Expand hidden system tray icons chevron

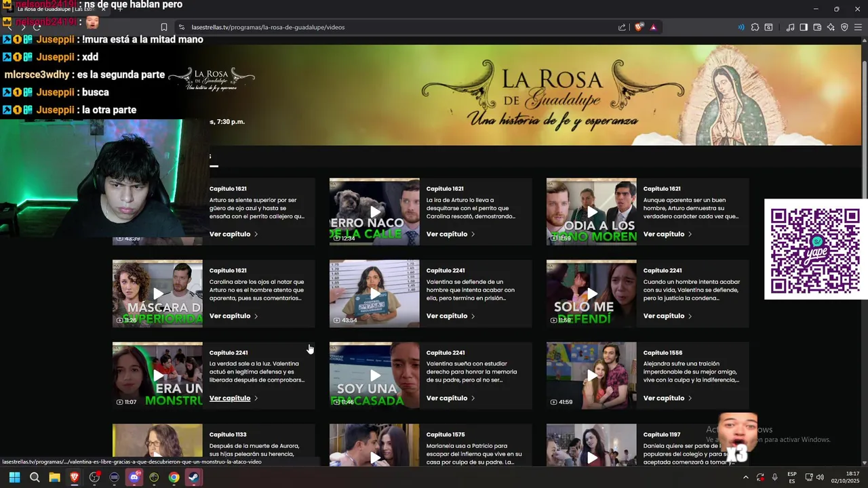pos(745,477)
